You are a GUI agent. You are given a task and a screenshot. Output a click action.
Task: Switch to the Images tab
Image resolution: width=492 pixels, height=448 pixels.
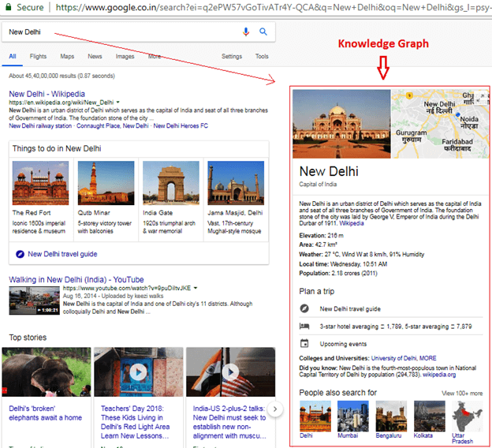pos(125,57)
